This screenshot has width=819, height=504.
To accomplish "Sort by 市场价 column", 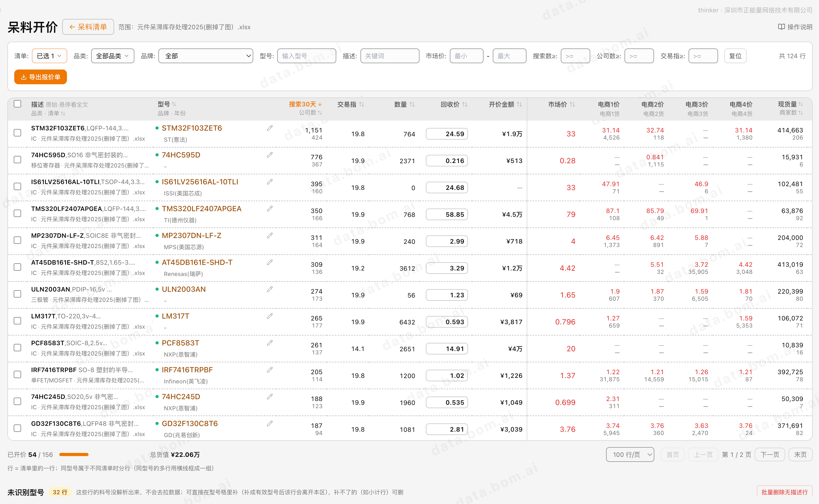I will pos(562,104).
